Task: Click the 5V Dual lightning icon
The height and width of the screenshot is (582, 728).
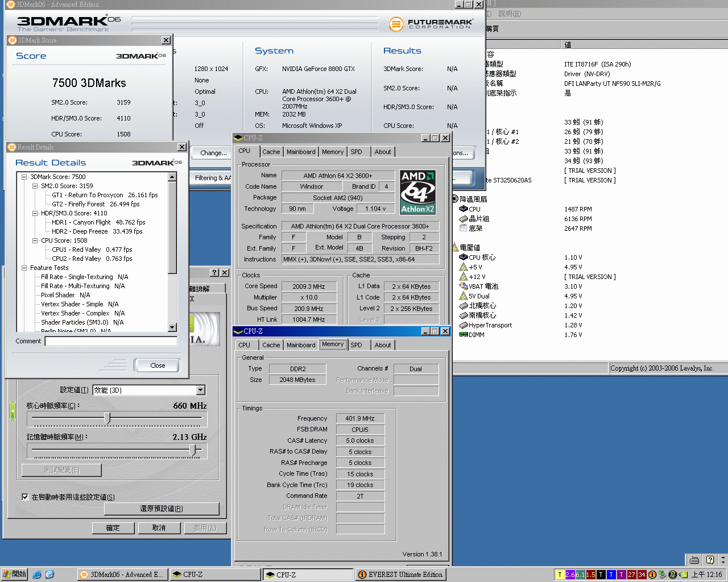Action: click(464, 296)
